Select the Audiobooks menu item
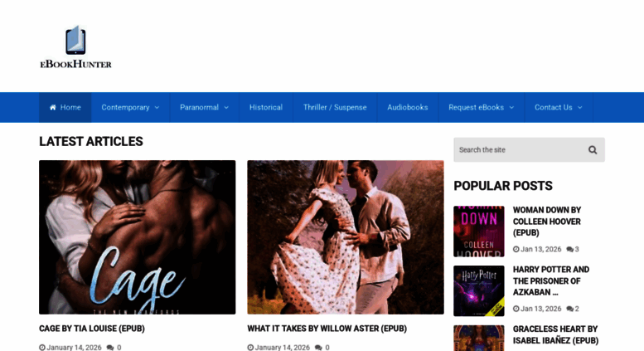644x351 pixels. tap(408, 108)
